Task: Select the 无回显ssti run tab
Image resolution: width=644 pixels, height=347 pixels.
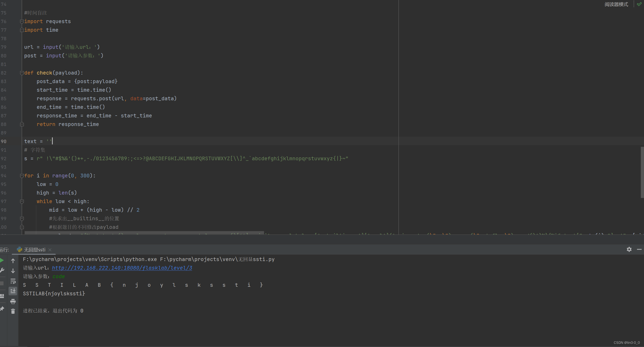Action: click(34, 250)
